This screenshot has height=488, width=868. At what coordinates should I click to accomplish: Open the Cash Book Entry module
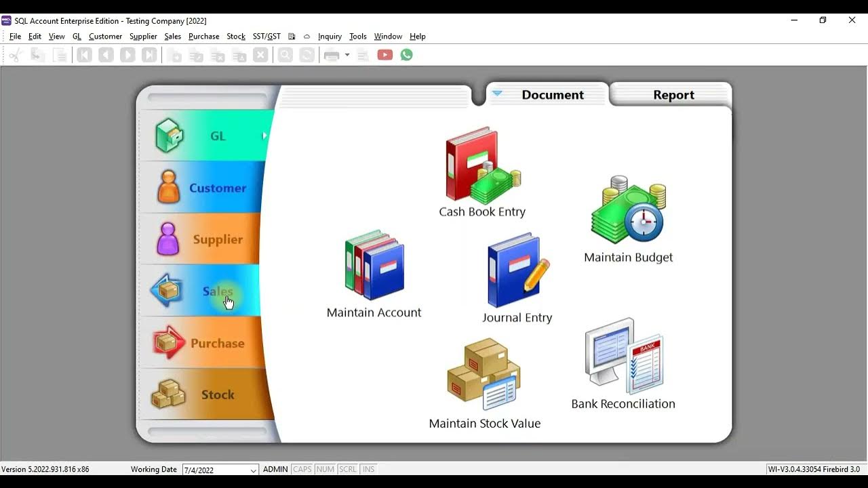(x=482, y=171)
